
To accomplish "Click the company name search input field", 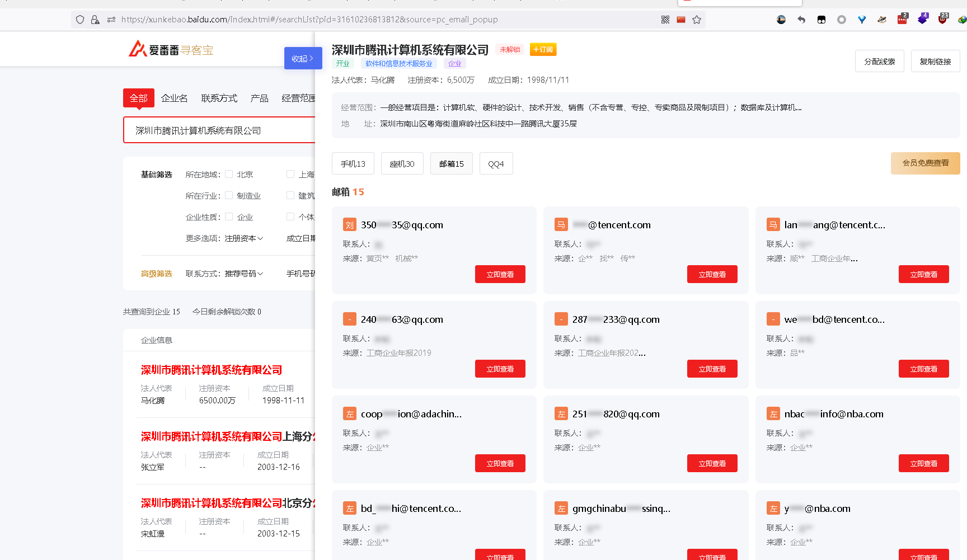I will click(219, 130).
